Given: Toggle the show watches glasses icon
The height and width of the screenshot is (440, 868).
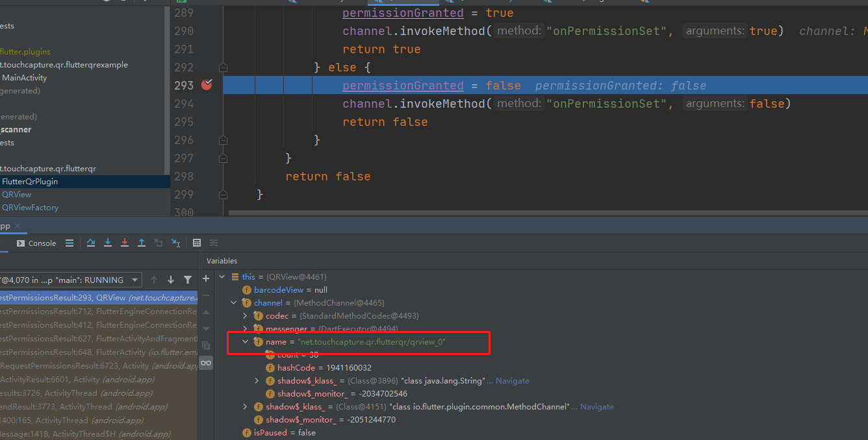Looking at the screenshot, I should point(206,363).
